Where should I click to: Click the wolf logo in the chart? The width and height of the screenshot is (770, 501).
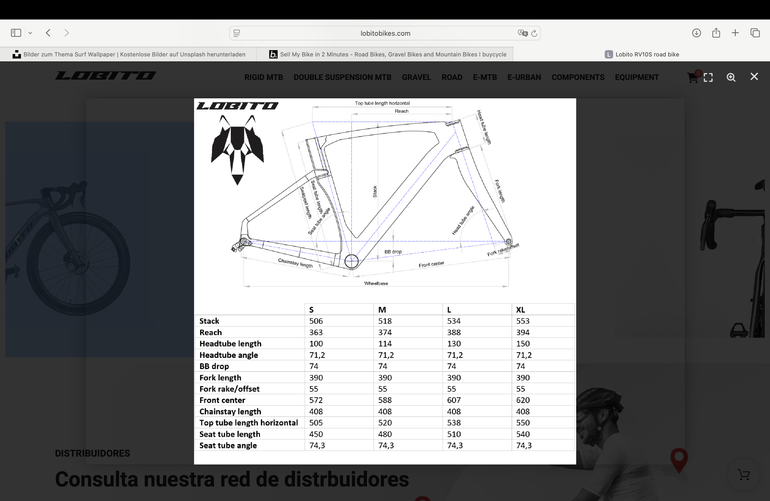click(237, 150)
